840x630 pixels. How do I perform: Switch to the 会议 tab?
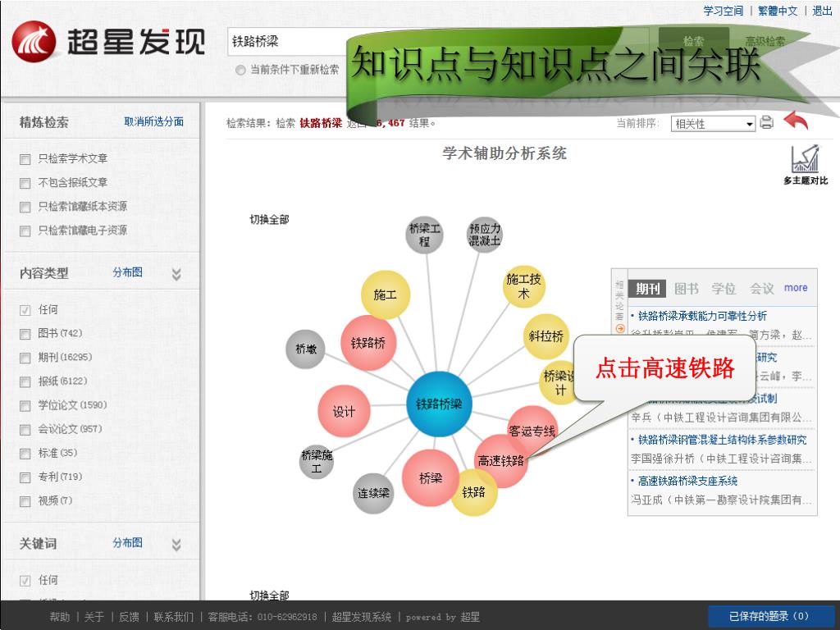pyautogui.click(x=762, y=289)
